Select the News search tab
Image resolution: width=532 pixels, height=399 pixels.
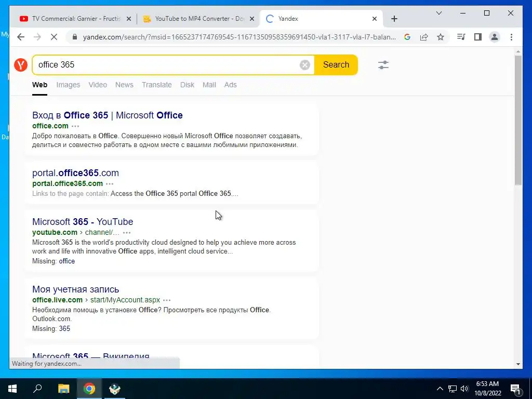pos(124,85)
